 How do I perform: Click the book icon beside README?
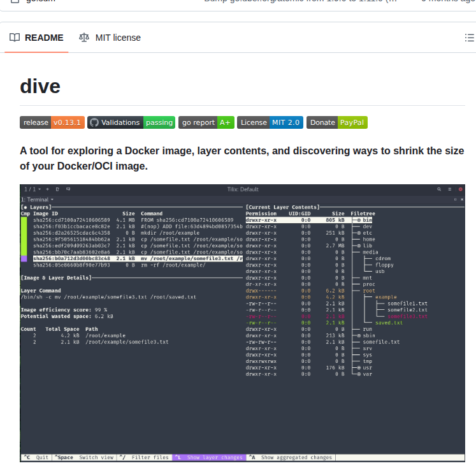15,38
